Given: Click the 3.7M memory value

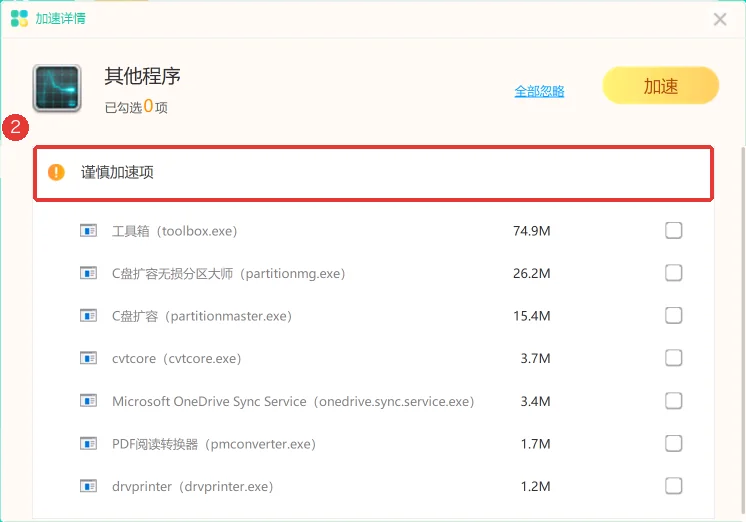Looking at the screenshot, I should (x=535, y=358).
